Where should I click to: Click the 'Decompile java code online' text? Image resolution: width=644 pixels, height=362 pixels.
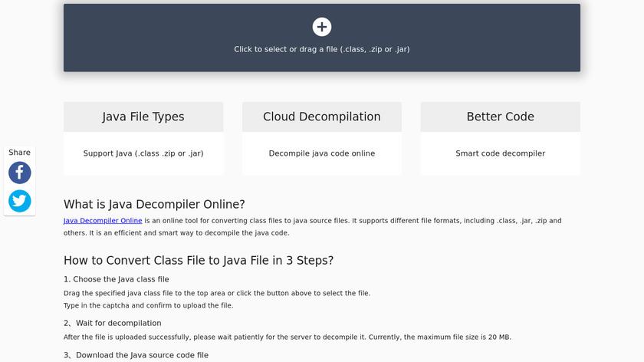(322, 153)
